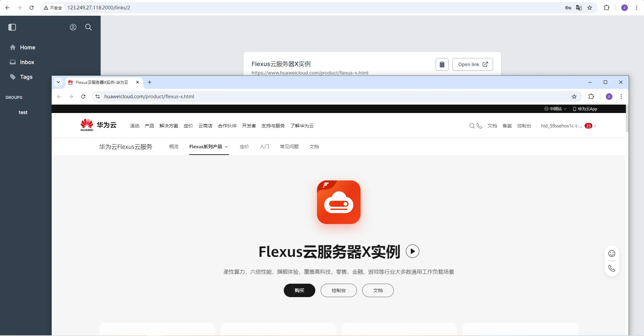The image size is (644, 336).
Task: Toggle the sidebar panel icon in link app
Action: 12,27
